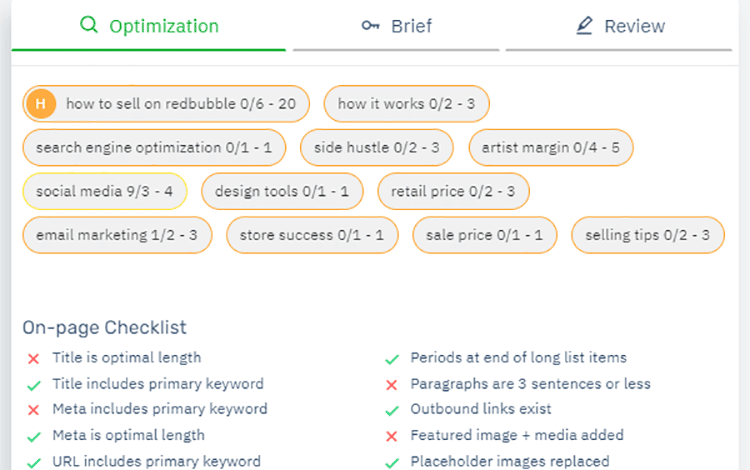Click the red X beside 'Title is optimal length'
The width and height of the screenshot is (750, 470).
(33, 358)
